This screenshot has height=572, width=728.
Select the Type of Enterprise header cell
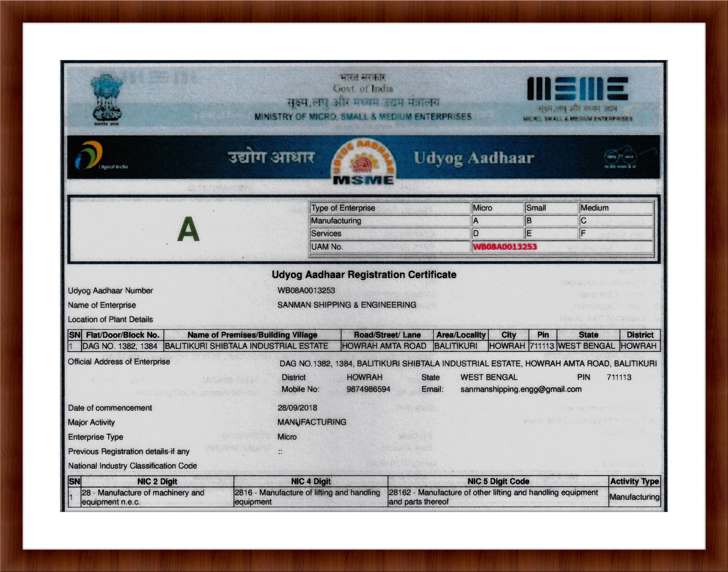click(x=343, y=208)
